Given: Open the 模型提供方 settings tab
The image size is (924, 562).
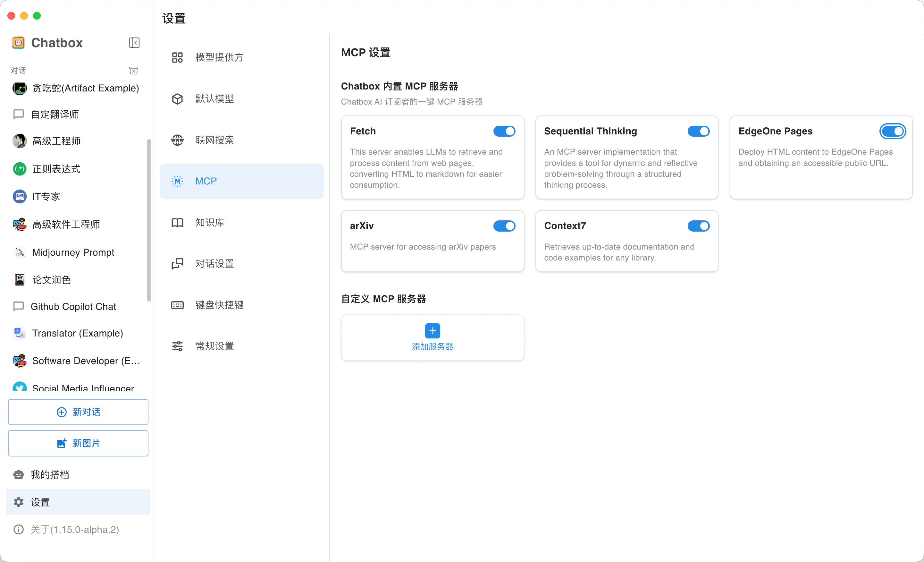Looking at the screenshot, I should (241, 57).
